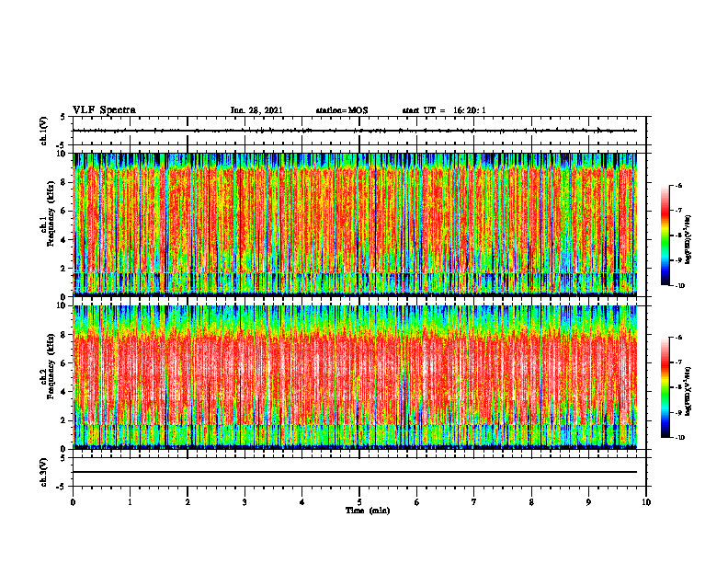Click the "-10" tick on ch.1 color bar

680,286
